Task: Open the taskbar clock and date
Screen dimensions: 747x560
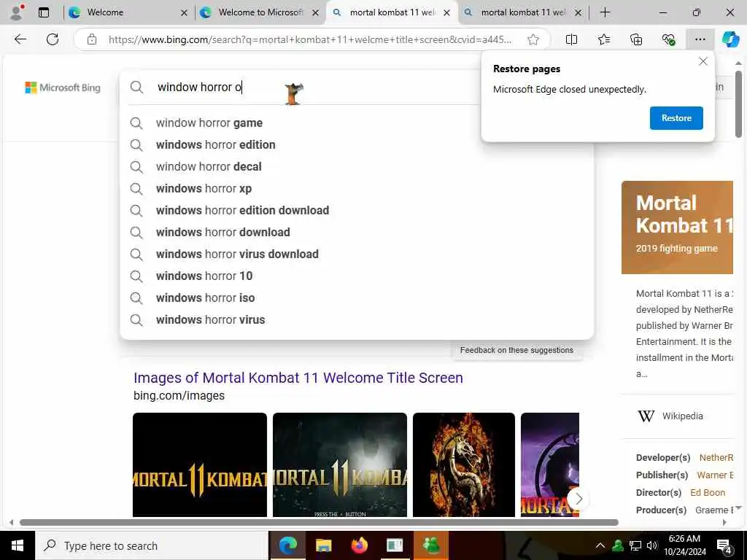Action: click(x=684, y=545)
